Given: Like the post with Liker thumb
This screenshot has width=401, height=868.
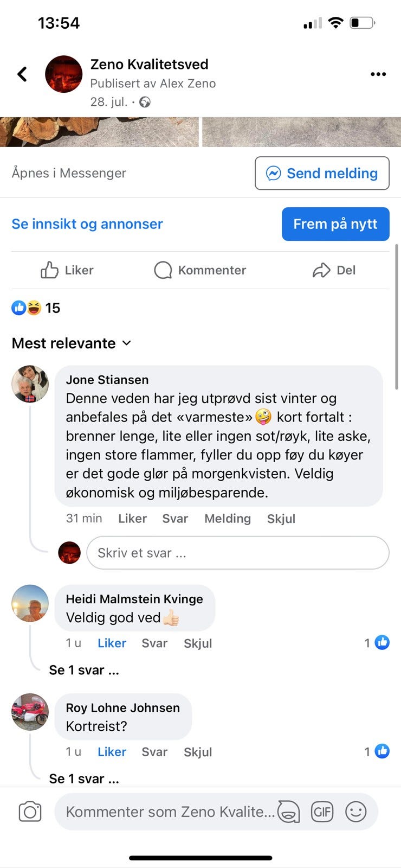Looking at the screenshot, I should 50,270.
